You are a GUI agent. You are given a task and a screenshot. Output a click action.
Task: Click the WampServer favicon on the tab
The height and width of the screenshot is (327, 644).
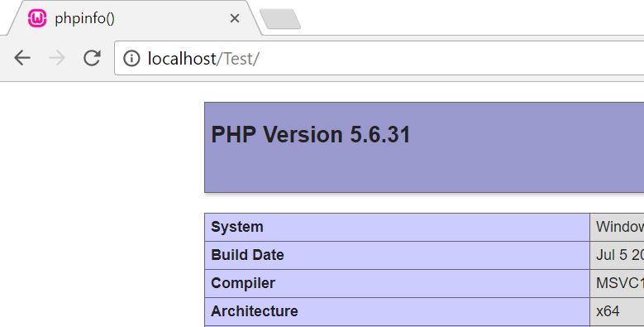pyautogui.click(x=37, y=18)
